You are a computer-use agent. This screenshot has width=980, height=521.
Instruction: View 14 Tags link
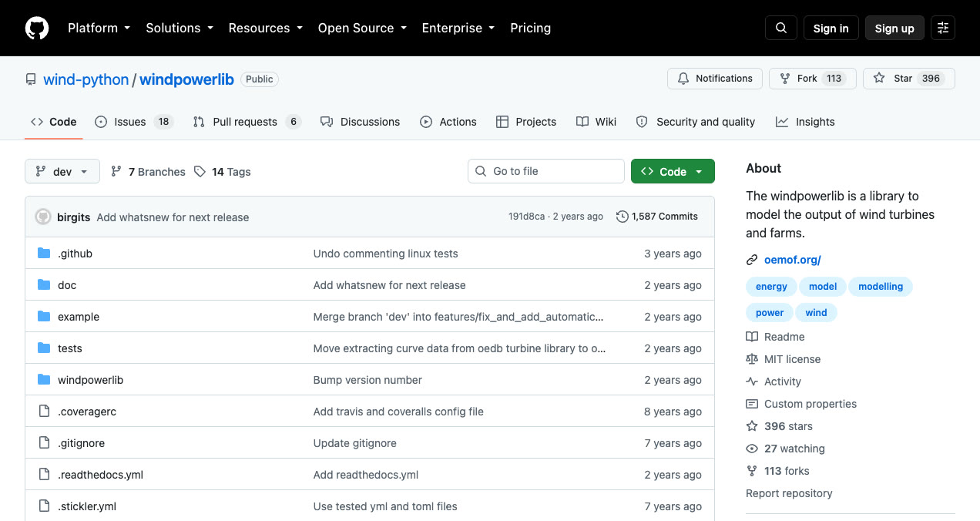tap(223, 172)
